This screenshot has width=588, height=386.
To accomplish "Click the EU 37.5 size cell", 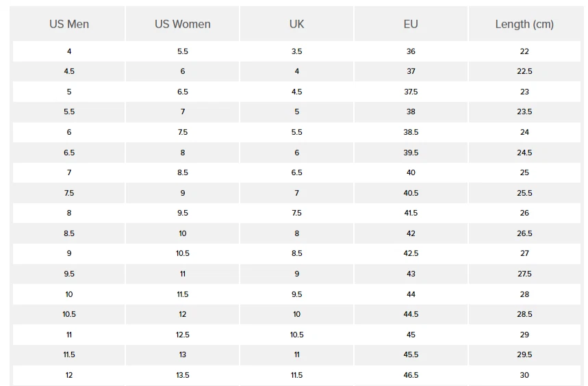I will click(x=411, y=92).
